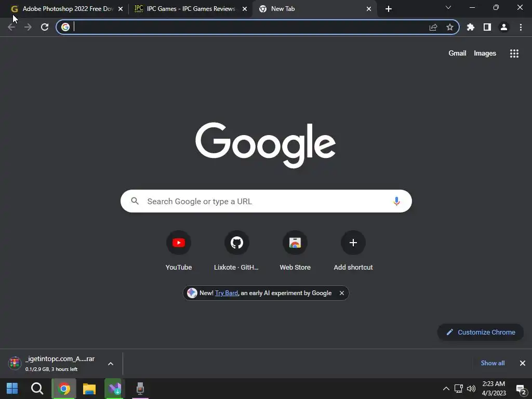Go back with the back arrow
Image resolution: width=532 pixels, height=399 pixels.
click(x=11, y=27)
